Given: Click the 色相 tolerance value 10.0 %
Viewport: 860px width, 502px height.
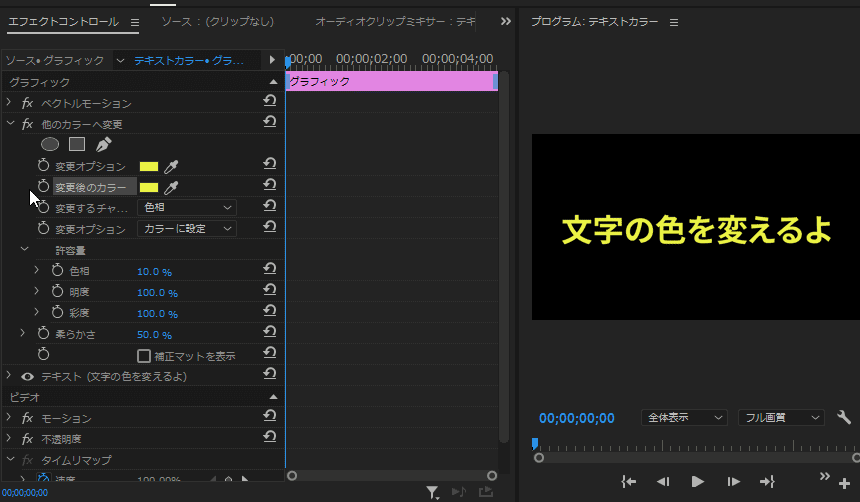Looking at the screenshot, I should coord(154,272).
